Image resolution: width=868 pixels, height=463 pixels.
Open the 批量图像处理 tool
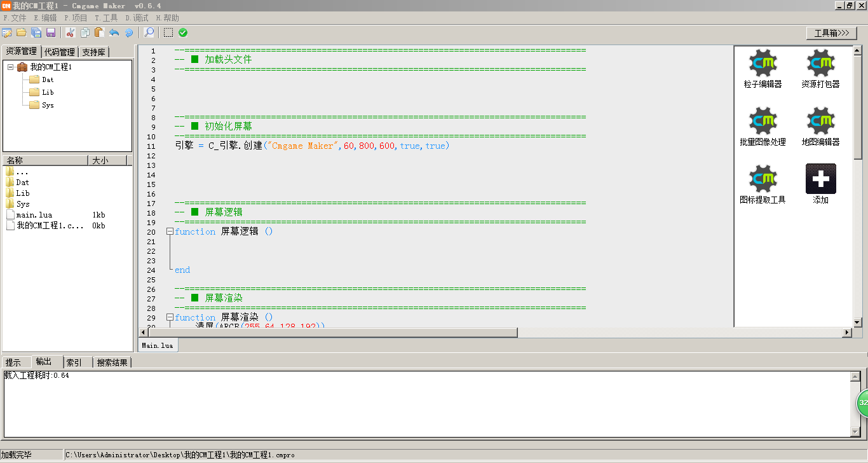(763, 127)
